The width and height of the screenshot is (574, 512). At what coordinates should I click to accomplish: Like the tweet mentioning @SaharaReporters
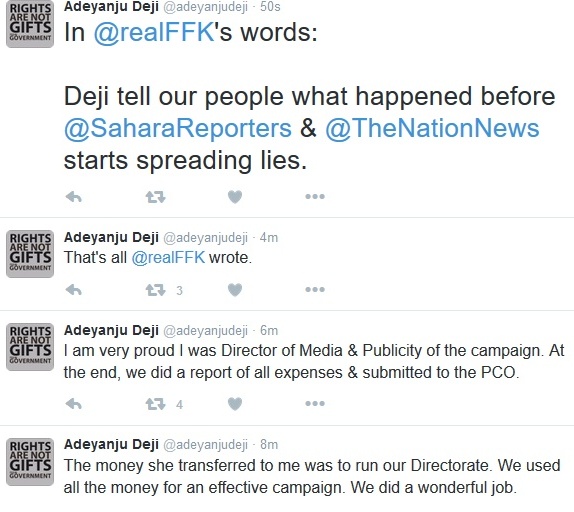(235, 197)
